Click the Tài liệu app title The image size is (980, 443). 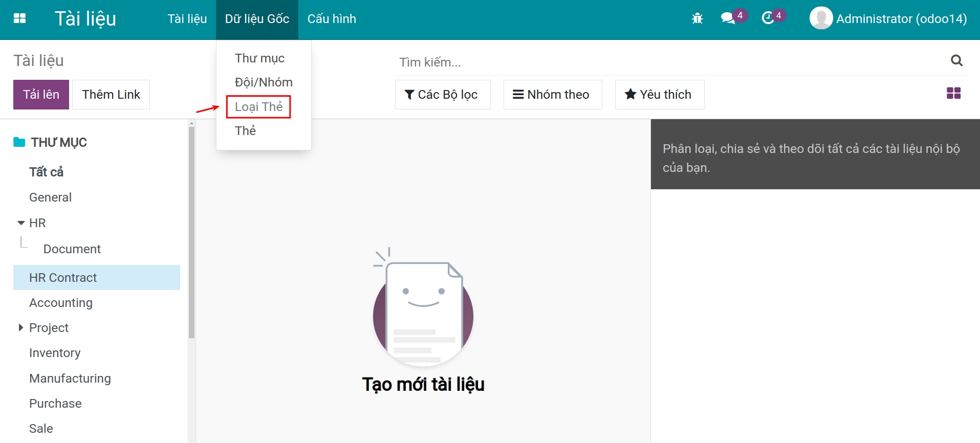(x=85, y=19)
